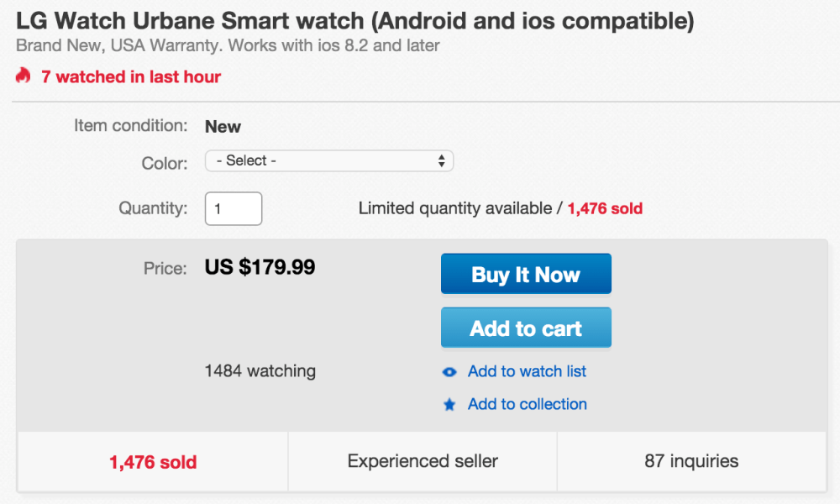Click the eye icon for watch list
Screen dimensions: 840x504
[x=449, y=372]
